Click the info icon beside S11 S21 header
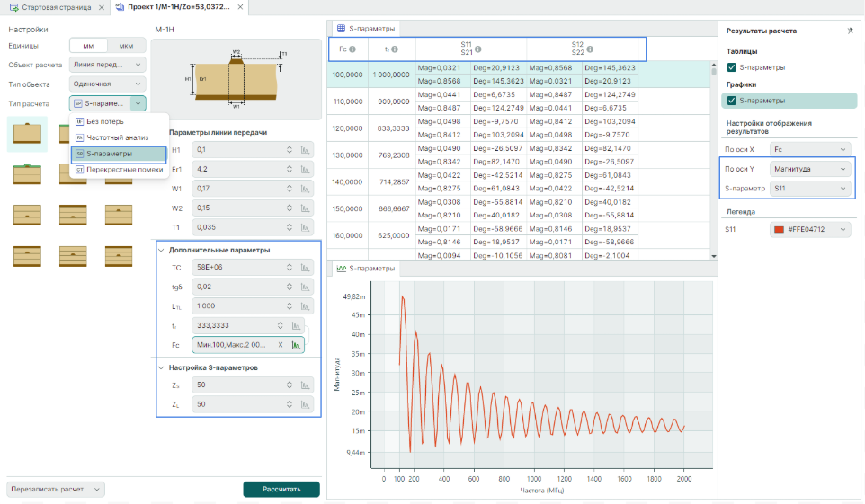This screenshot has height=504, width=865. coord(478,49)
